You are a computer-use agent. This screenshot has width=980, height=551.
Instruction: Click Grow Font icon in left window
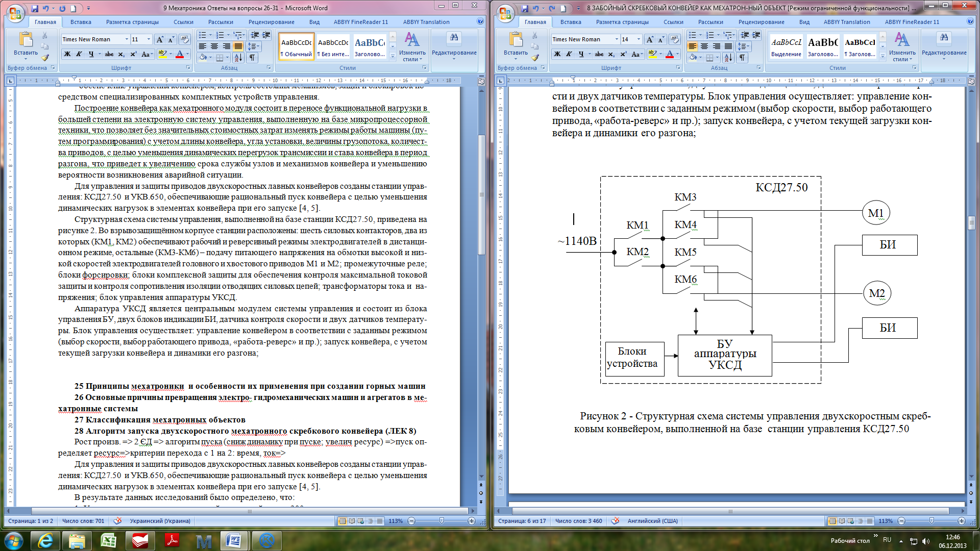coord(160,39)
